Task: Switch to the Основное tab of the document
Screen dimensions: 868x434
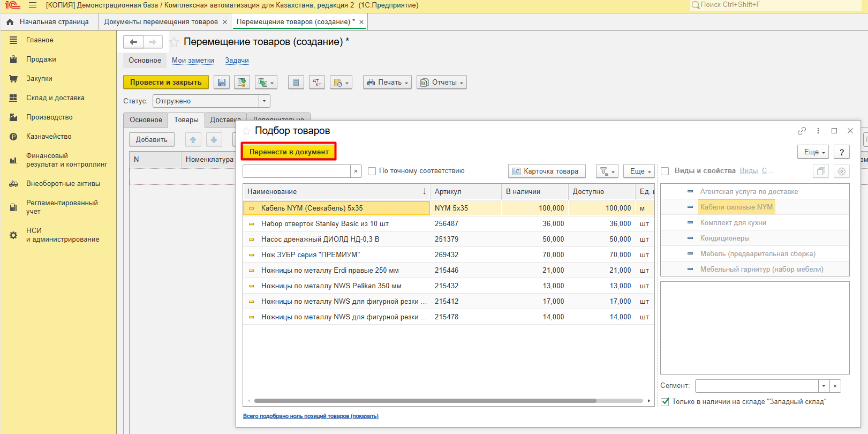Action: (x=146, y=120)
